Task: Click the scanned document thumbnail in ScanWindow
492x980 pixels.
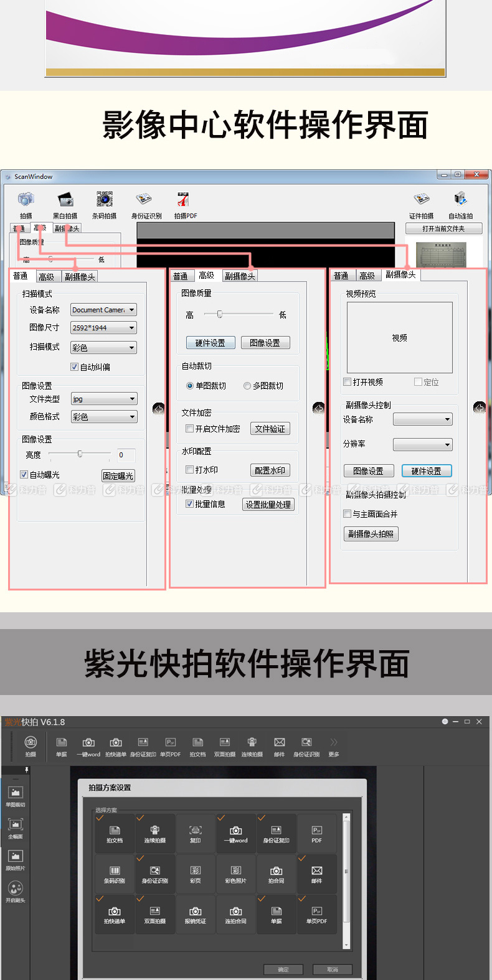Action: (x=442, y=255)
